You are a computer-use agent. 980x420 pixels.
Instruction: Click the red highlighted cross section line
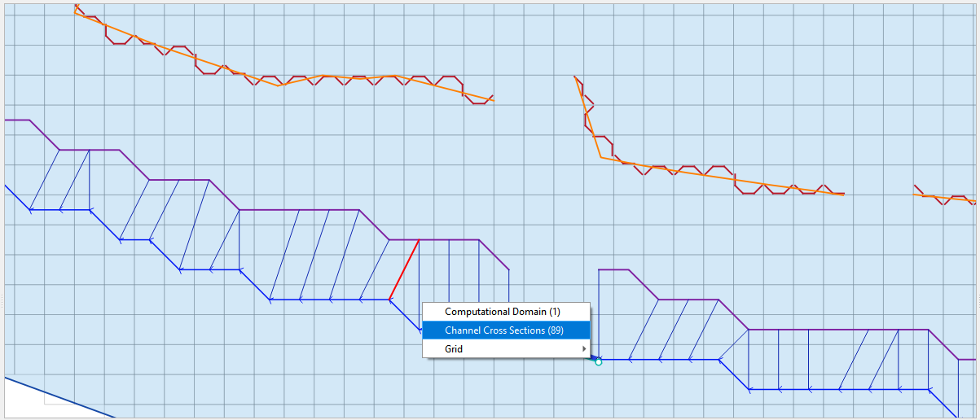(404, 269)
